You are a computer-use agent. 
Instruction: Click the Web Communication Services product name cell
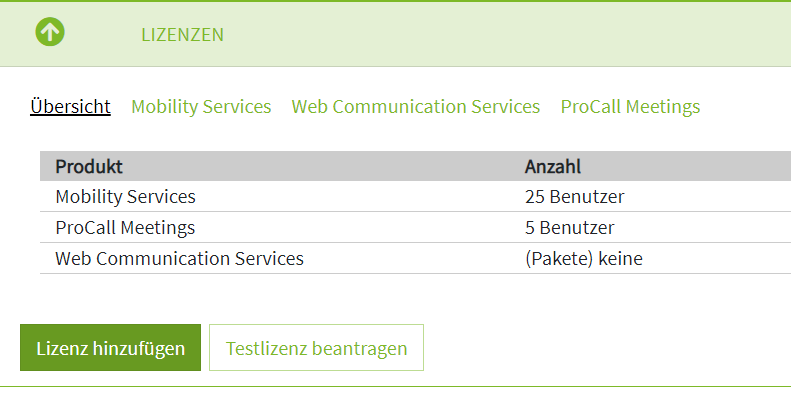[x=179, y=258]
